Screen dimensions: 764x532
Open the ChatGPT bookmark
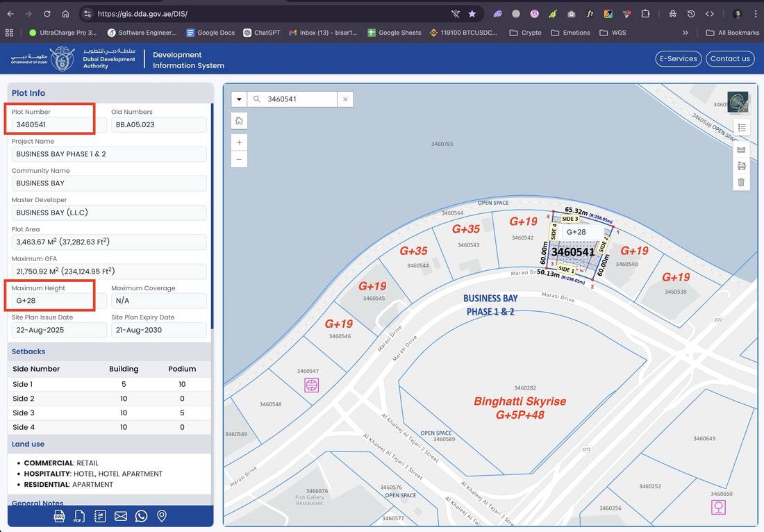[x=262, y=33]
